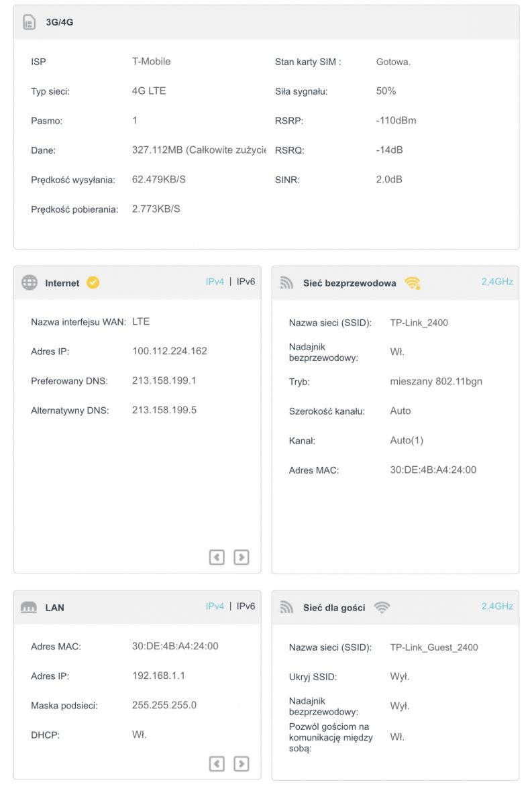Click the TP-Link_Guest_2400 SSID name

(434, 647)
